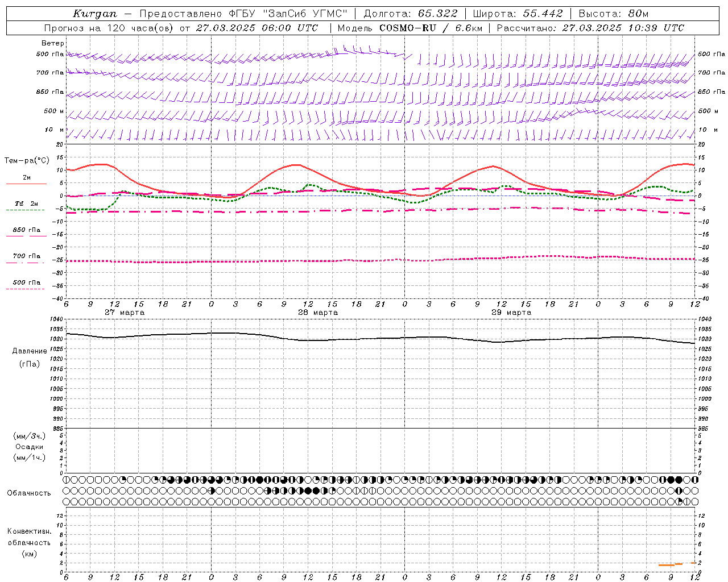Click the 'Ветер' wind panel label
728x582 pixels.
pos(53,43)
